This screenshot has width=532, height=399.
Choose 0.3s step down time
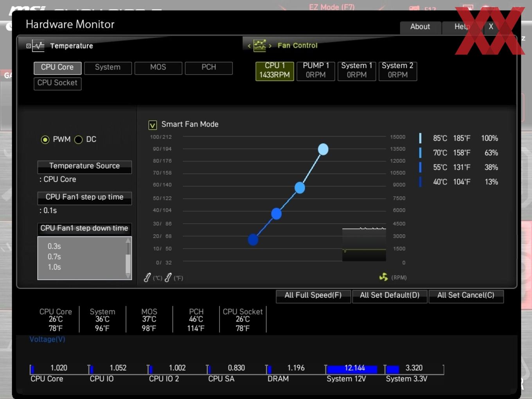(x=54, y=246)
